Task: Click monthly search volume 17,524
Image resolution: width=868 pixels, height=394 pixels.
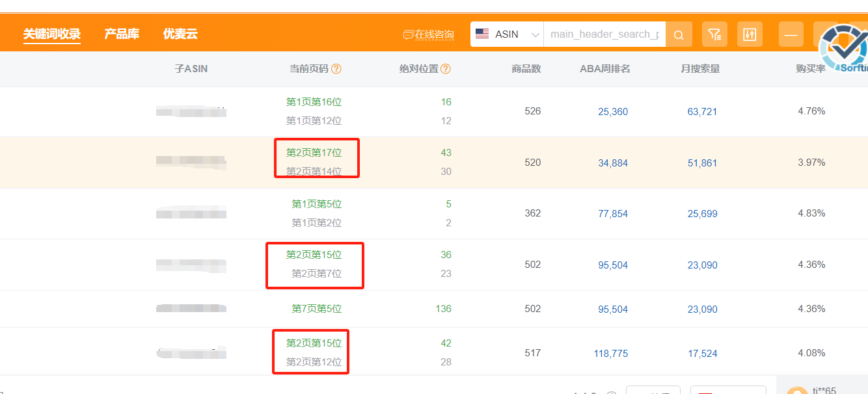Action: pos(702,354)
